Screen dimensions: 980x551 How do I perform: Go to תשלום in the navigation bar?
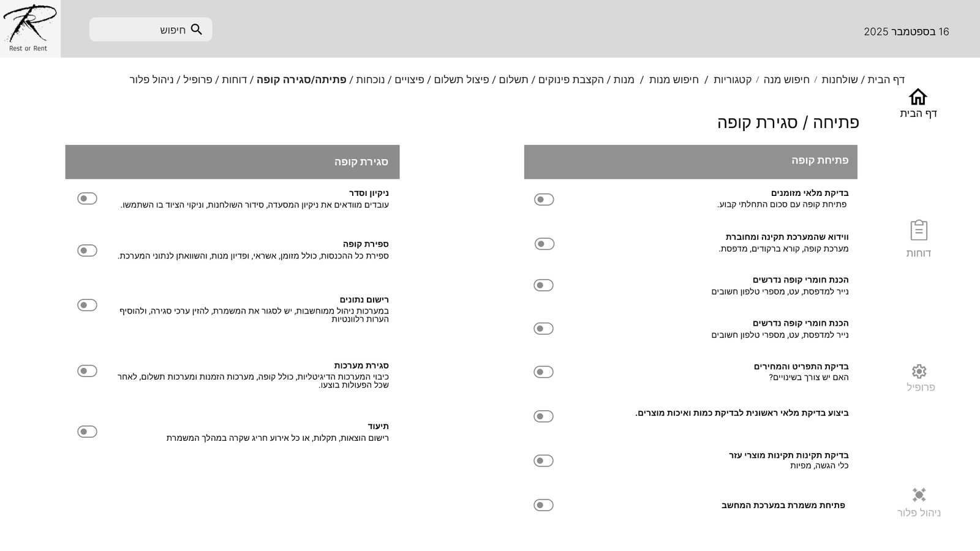(x=513, y=80)
